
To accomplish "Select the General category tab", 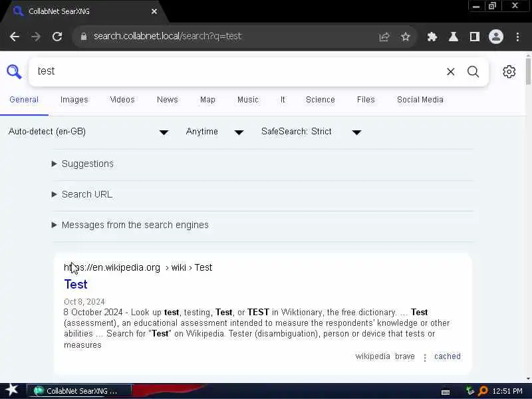I will pos(24,100).
